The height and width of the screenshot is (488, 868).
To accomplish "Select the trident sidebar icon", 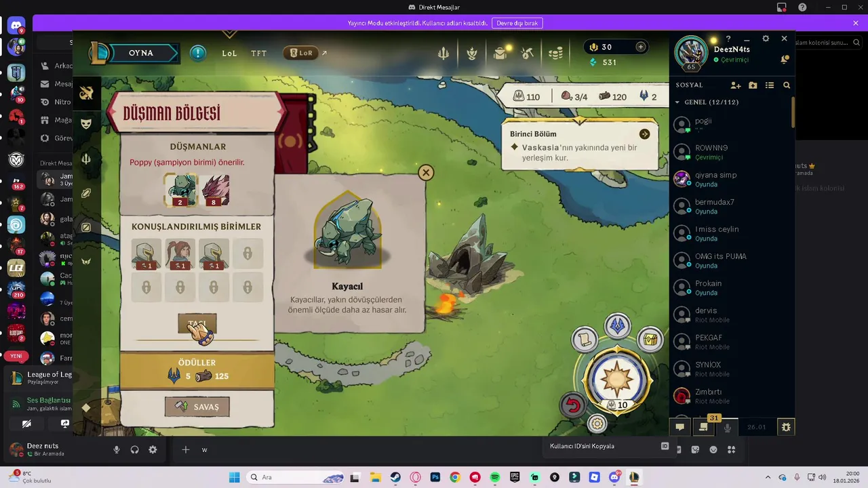I will [x=86, y=159].
